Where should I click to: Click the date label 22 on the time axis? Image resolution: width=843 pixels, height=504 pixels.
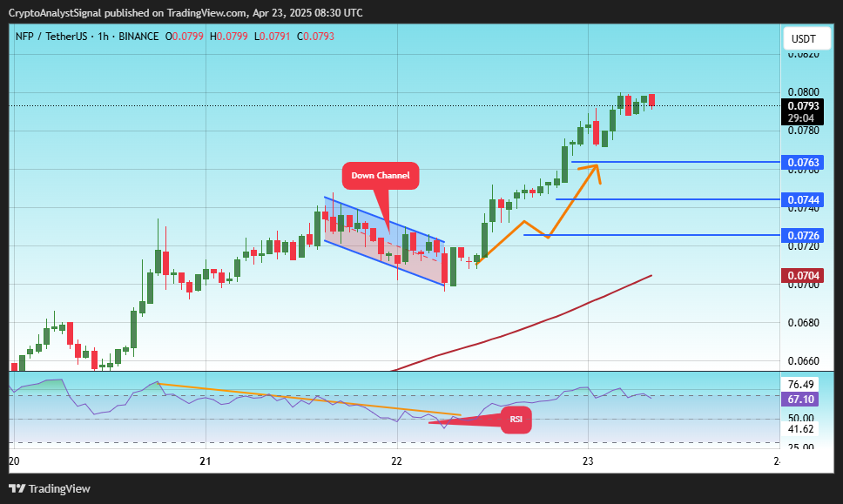tap(397, 461)
